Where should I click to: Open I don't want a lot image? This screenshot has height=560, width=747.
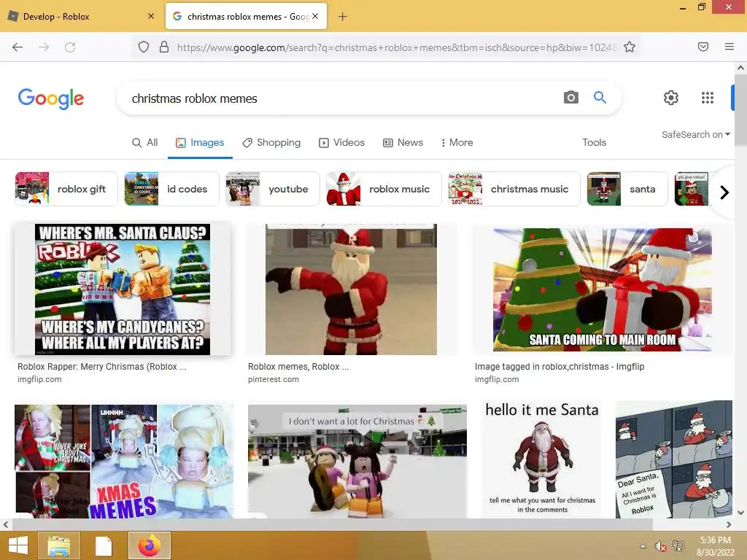pyautogui.click(x=357, y=461)
